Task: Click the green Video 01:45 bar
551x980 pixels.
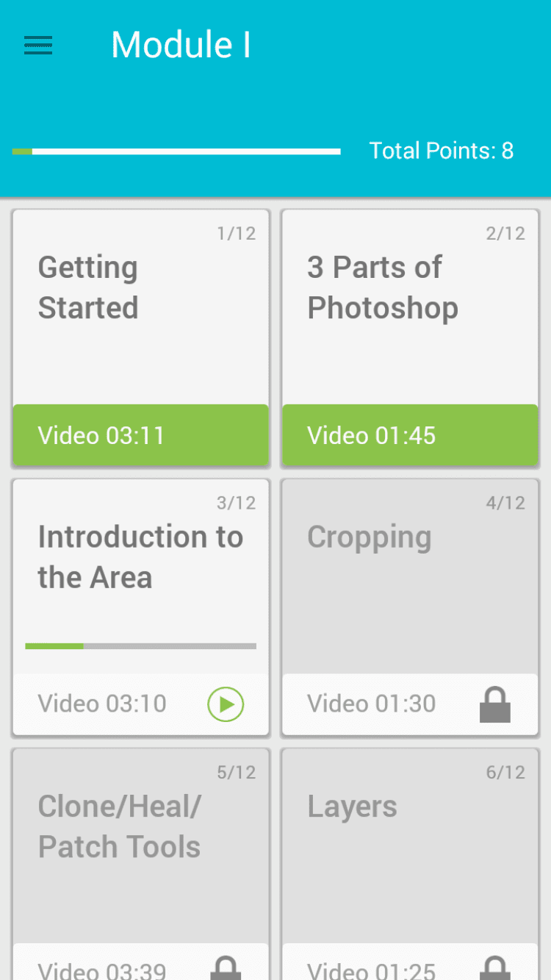Action: 410,435
